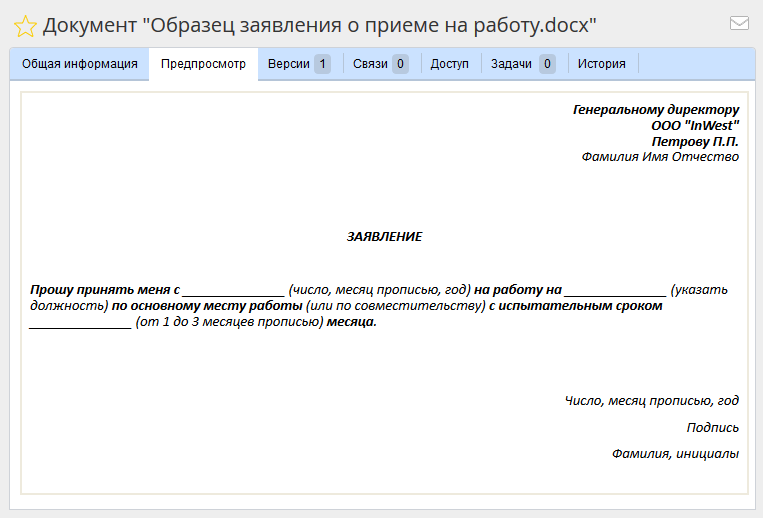Image resolution: width=763 pixels, height=518 pixels.
Task: Click the Генеральному директору line
Action: point(655,110)
